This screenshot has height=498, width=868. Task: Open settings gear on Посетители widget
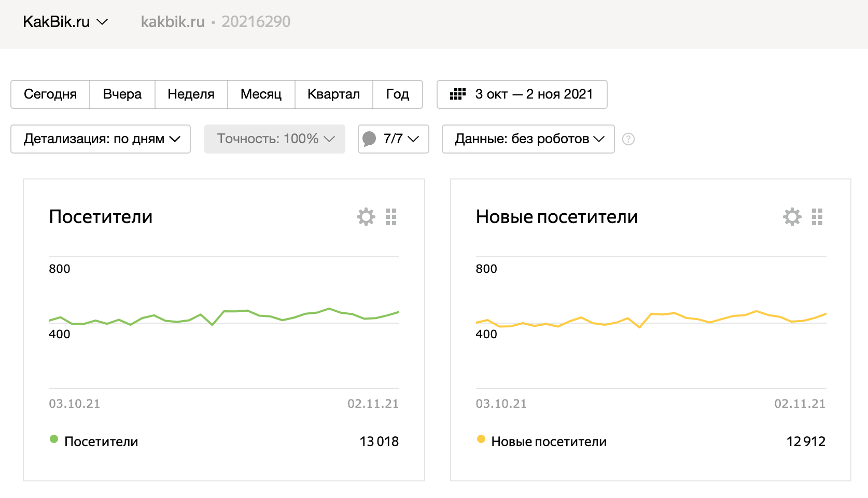pyautogui.click(x=366, y=217)
